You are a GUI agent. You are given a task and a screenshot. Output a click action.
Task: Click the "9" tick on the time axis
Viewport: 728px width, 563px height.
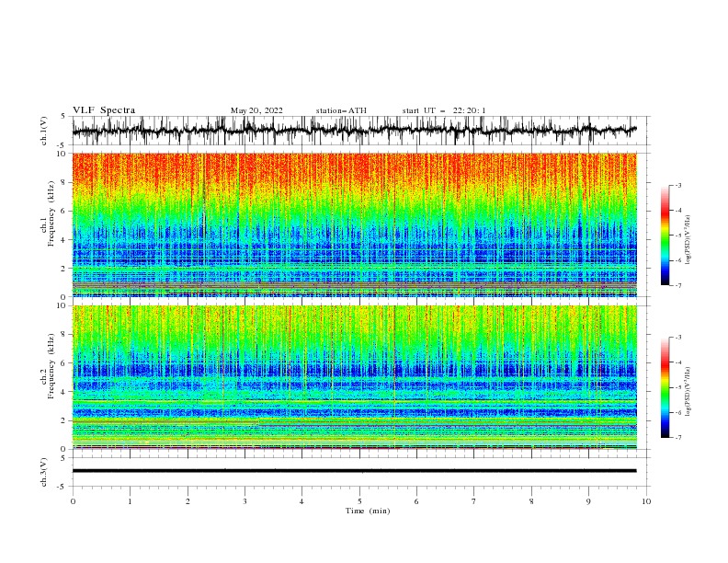click(588, 501)
